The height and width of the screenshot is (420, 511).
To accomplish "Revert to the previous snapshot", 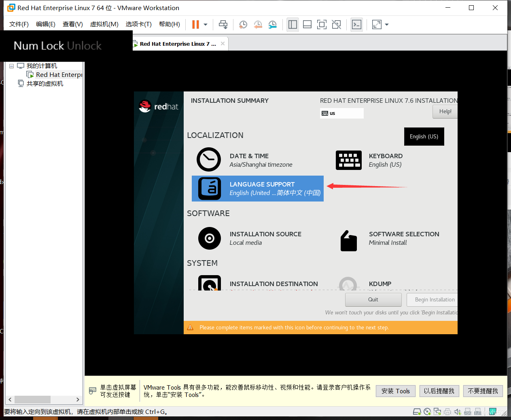I will click(258, 25).
